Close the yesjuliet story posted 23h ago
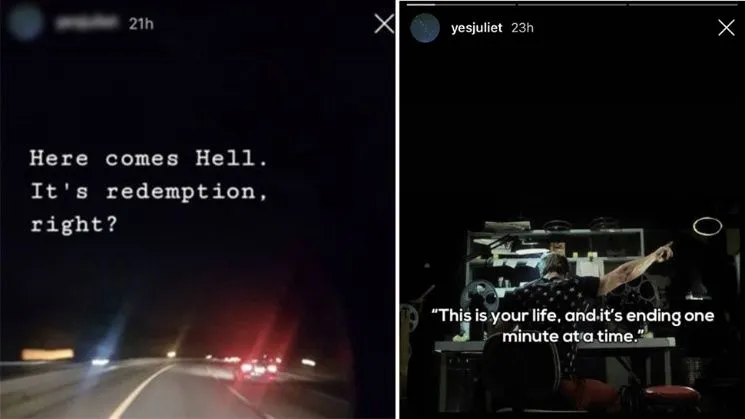Screen dimensions: 745x419 tap(726, 28)
